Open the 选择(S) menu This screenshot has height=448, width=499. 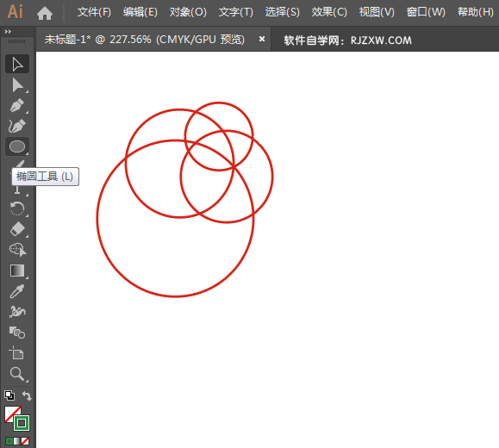(283, 12)
